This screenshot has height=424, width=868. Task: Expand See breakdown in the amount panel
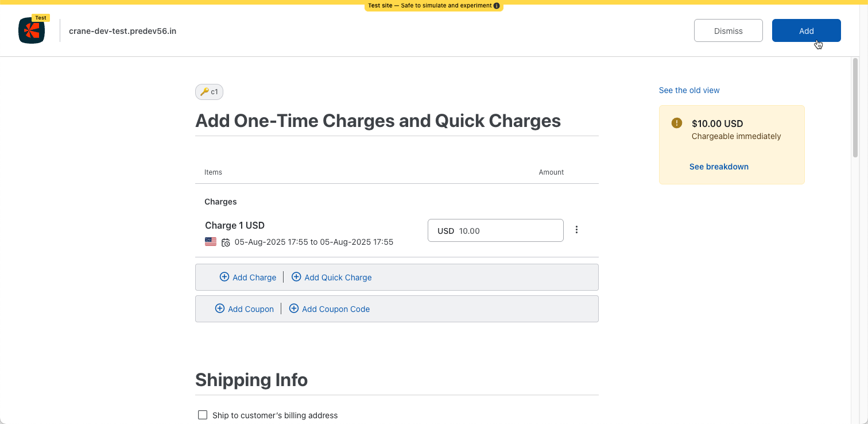(719, 167)
